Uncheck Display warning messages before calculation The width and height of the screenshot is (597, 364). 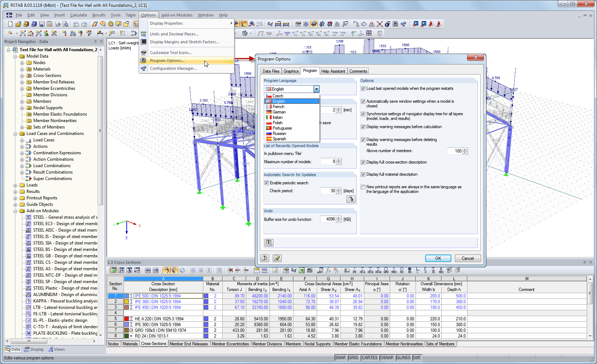[363, 127]
